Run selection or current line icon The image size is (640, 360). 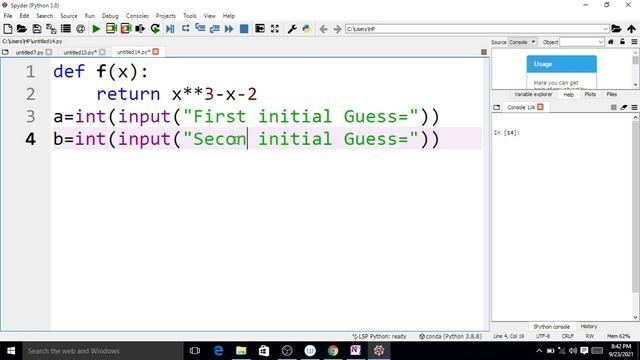pyautogui.click(x=140, y=29)
